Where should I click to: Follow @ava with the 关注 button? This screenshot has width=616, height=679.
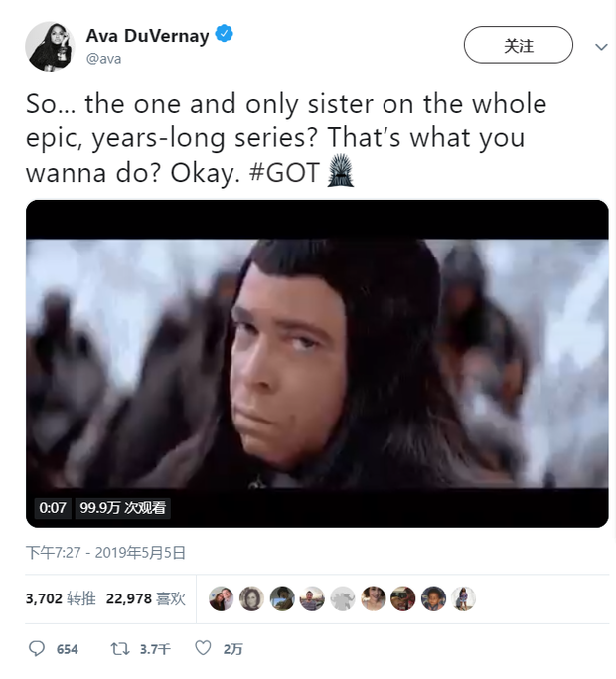point(519,45)
